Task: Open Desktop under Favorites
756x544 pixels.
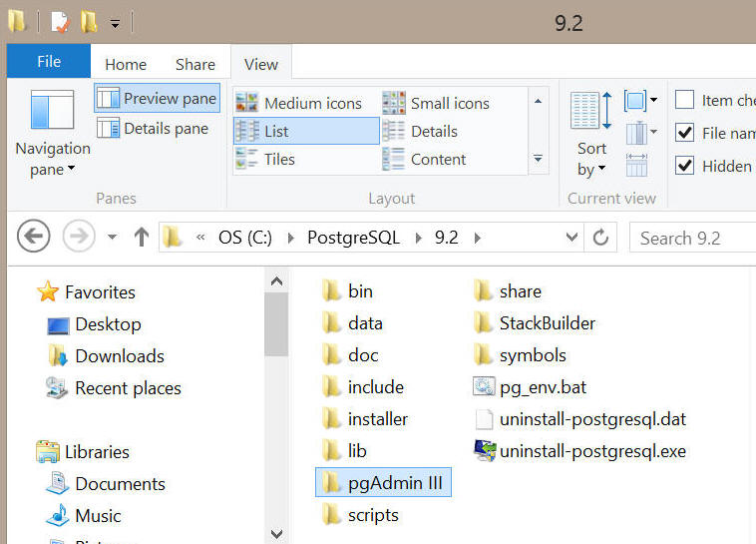Action: 95,324
